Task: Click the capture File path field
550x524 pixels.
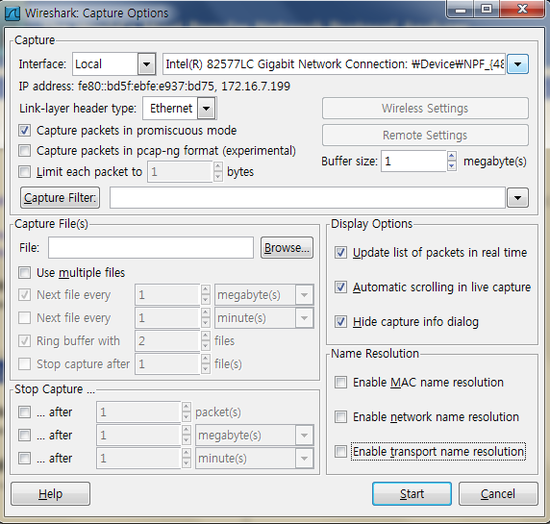Action: 151,248
